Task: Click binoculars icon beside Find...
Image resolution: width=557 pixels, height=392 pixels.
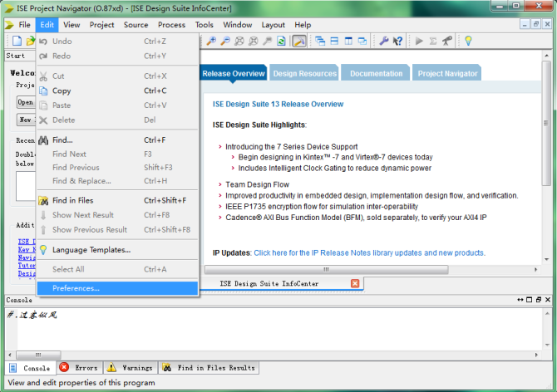Action: 43,140
